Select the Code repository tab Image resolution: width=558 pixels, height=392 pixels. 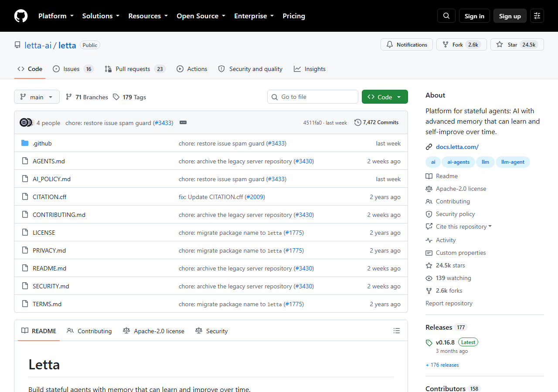(x=30, y=69)
